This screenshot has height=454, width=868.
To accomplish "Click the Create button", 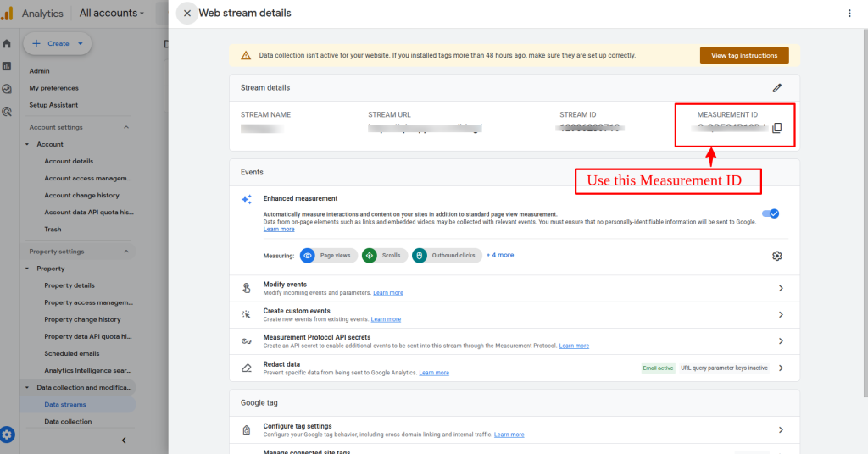I will pyautogui.click(x=58, y=43).
